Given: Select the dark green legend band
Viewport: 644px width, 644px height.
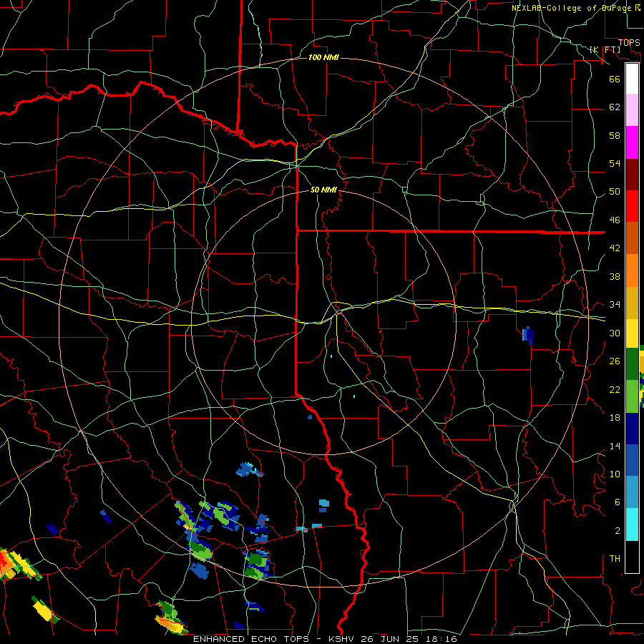Looking at the screenshot, I should coord(632,364).
